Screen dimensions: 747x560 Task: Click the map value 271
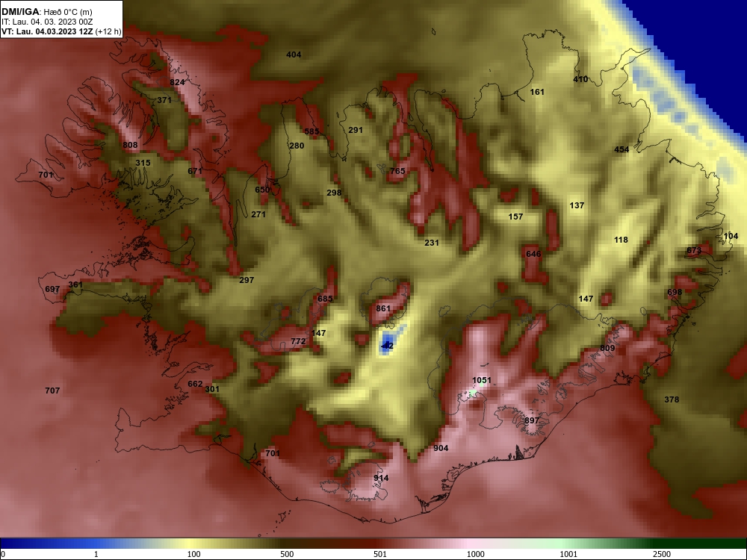click(258, 215)
